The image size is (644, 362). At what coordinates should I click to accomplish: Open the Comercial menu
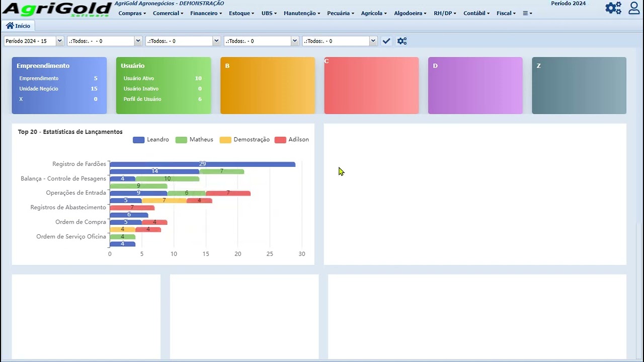(x=168, y=13)
